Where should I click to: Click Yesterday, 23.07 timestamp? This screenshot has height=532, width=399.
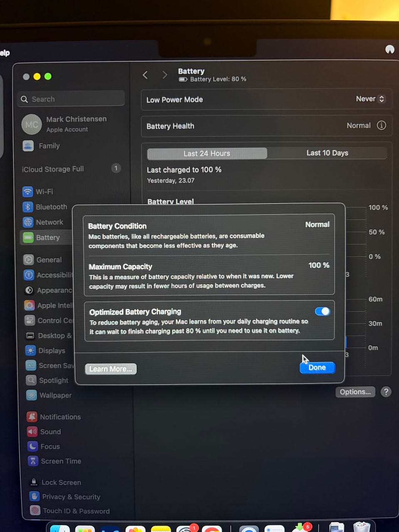coord(171,181)
